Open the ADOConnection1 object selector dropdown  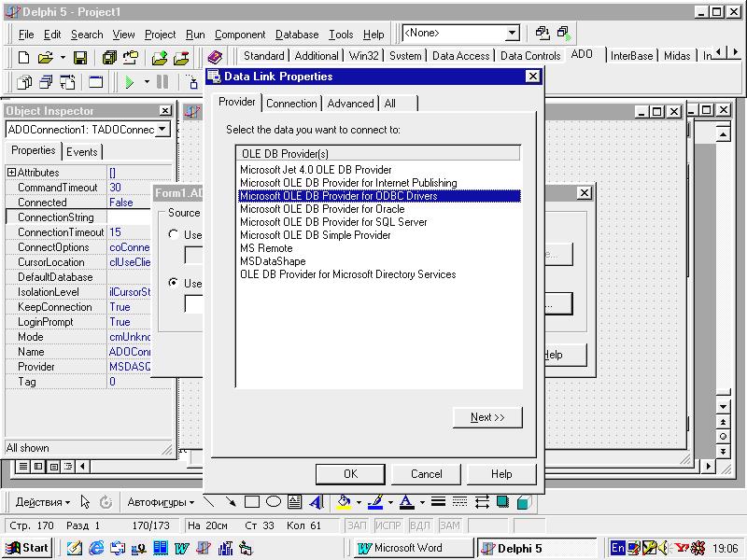tap(162, 129)
